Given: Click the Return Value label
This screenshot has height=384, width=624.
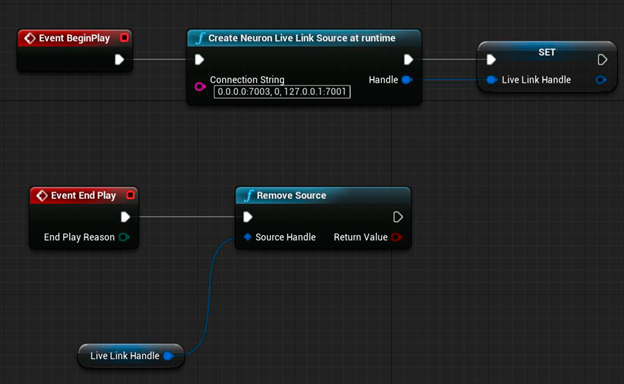Looking at the screenshot, I should click(x=361, y=237).
